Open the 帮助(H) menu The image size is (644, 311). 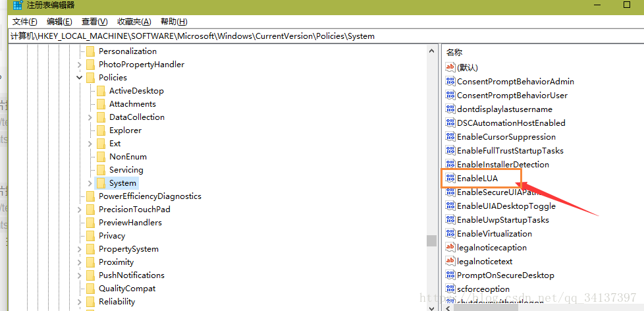[174, 22]
